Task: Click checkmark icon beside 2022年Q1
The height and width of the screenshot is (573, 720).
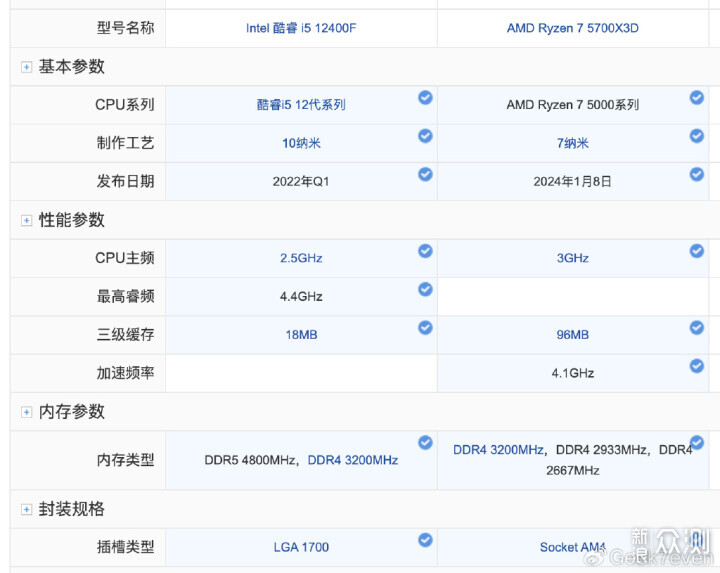Action: [x=425, y=174]
